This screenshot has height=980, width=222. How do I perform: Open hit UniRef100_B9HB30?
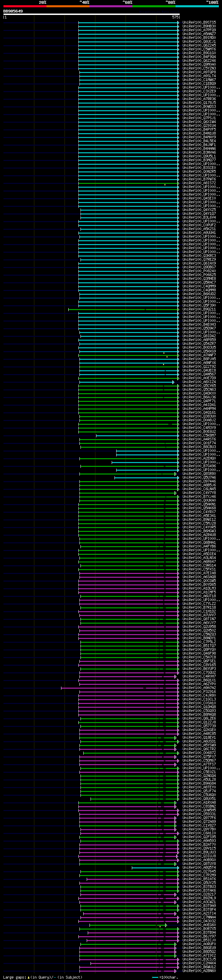click(199, 26)
